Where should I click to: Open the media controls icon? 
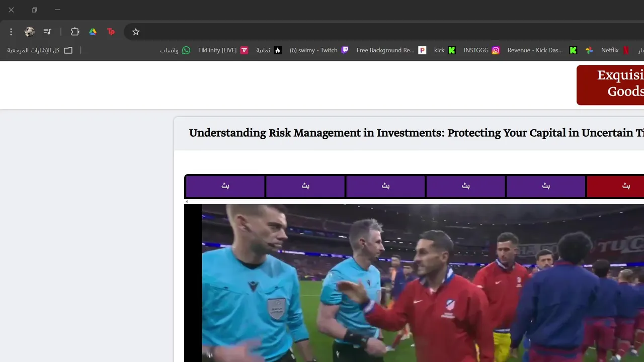click(x=47, y=32)
